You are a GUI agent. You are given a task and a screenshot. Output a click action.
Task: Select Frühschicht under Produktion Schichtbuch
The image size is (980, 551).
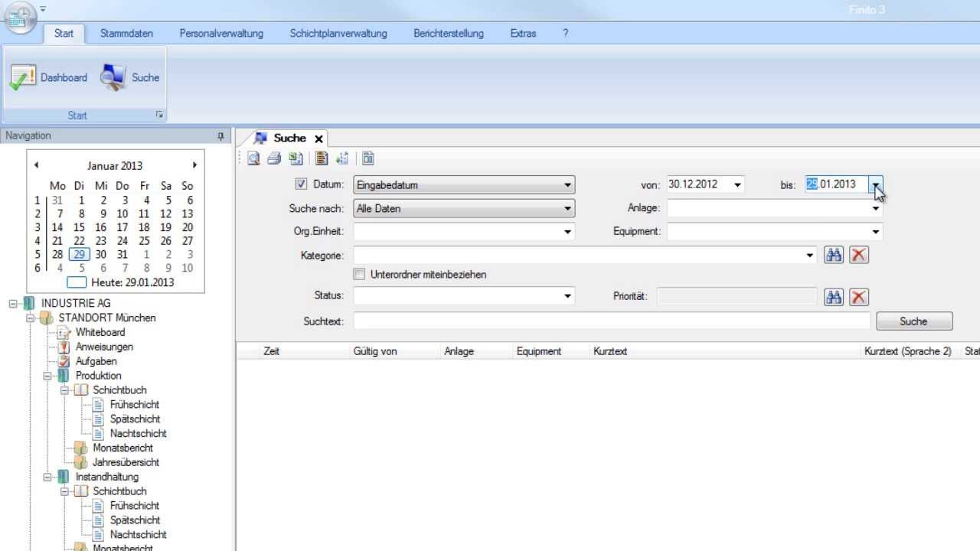click(x=134, y=404)
